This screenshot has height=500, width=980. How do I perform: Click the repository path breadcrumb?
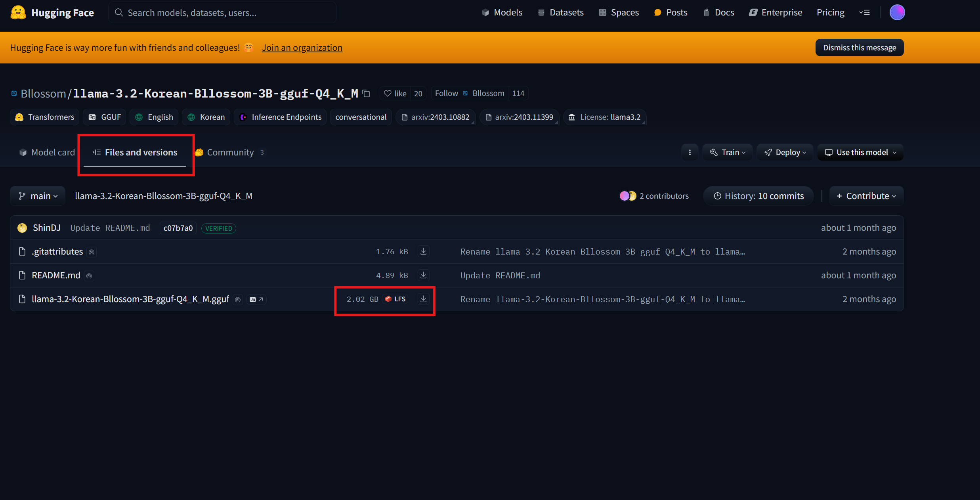click(x=164, y=196)
